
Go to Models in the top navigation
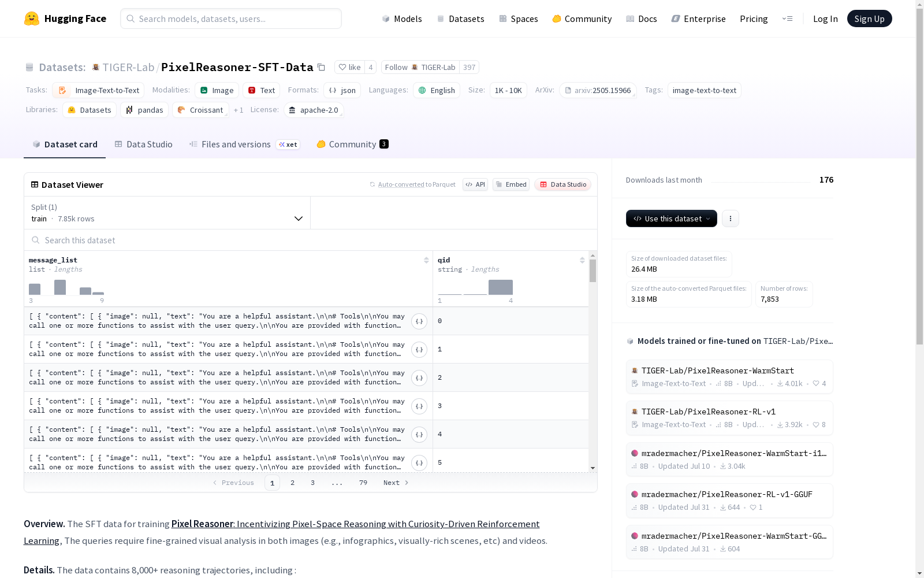point(402,18)
